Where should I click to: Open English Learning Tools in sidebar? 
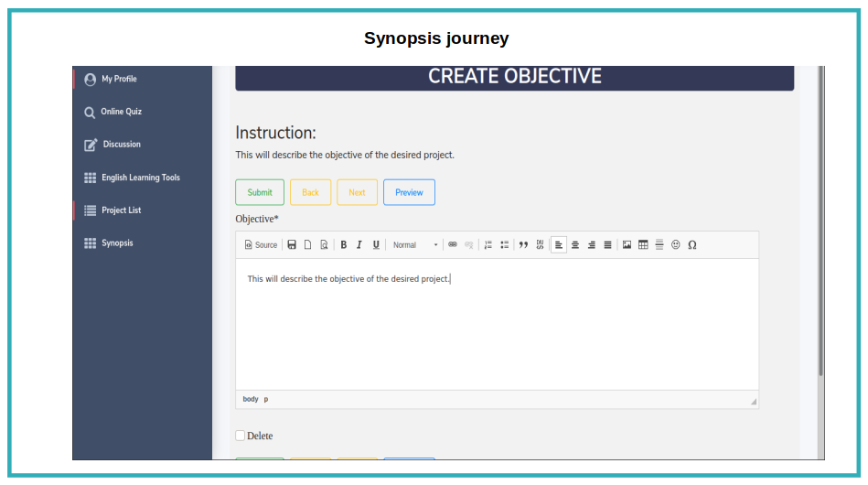pos(143,178)
